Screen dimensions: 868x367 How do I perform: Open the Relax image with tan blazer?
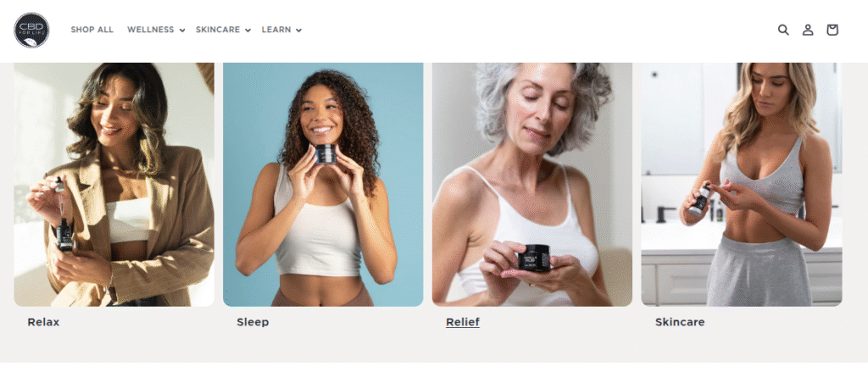pos(114,184)
